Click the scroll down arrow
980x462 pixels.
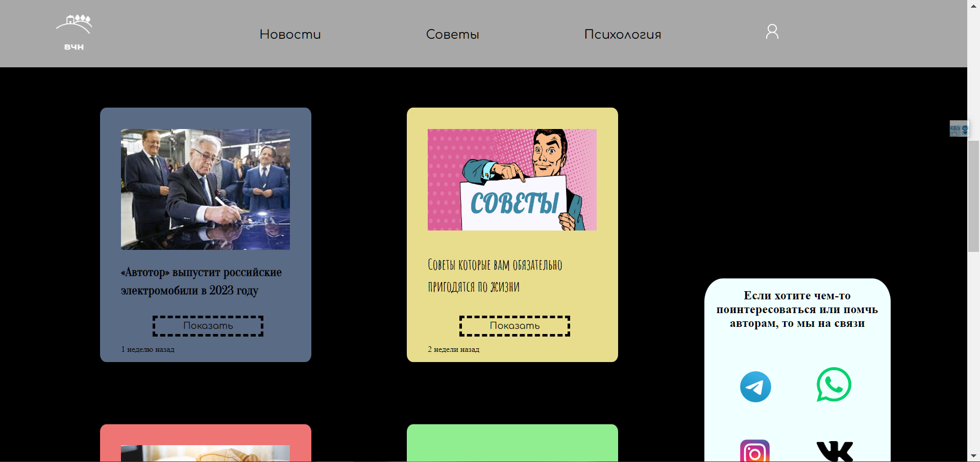973,456
